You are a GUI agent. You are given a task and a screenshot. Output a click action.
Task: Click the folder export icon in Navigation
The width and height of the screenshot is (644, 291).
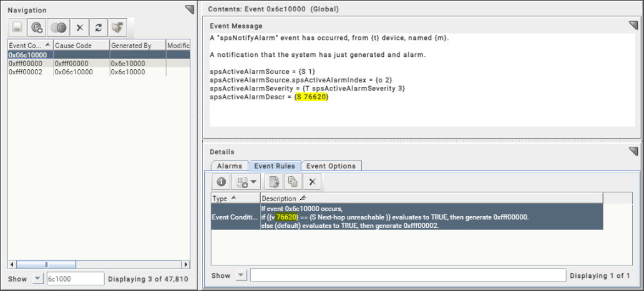pyautogui.click(x=117, y=28)
